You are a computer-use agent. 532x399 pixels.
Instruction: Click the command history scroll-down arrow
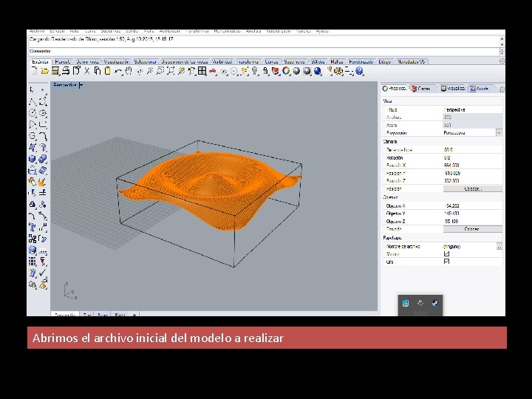[x=502, y=44]
